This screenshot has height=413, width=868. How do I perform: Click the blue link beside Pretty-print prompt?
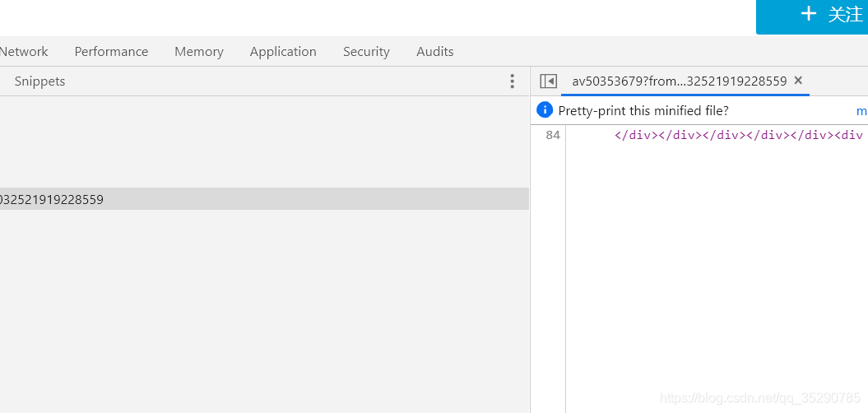click(862, 111)
